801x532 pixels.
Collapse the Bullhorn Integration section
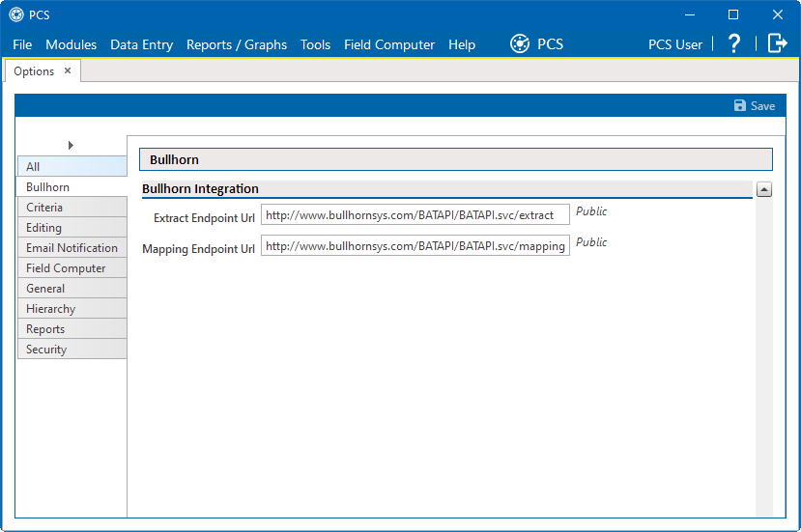click(763, 190)
